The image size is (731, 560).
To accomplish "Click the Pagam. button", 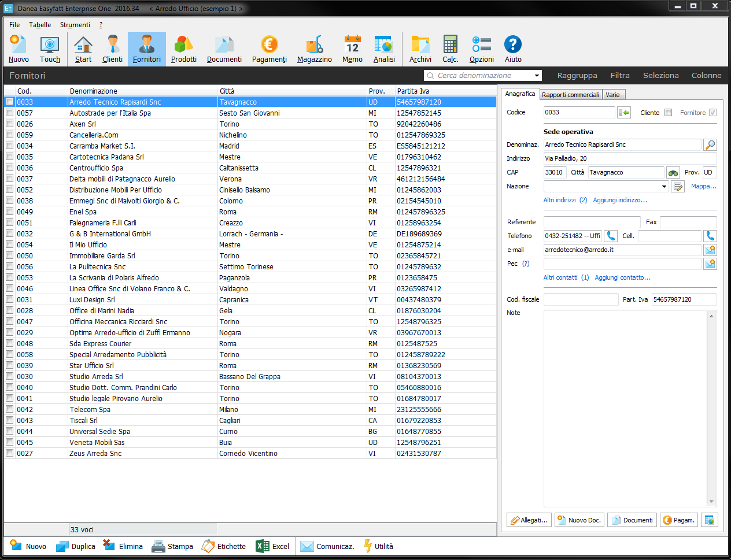I will (x=679, y=520).
